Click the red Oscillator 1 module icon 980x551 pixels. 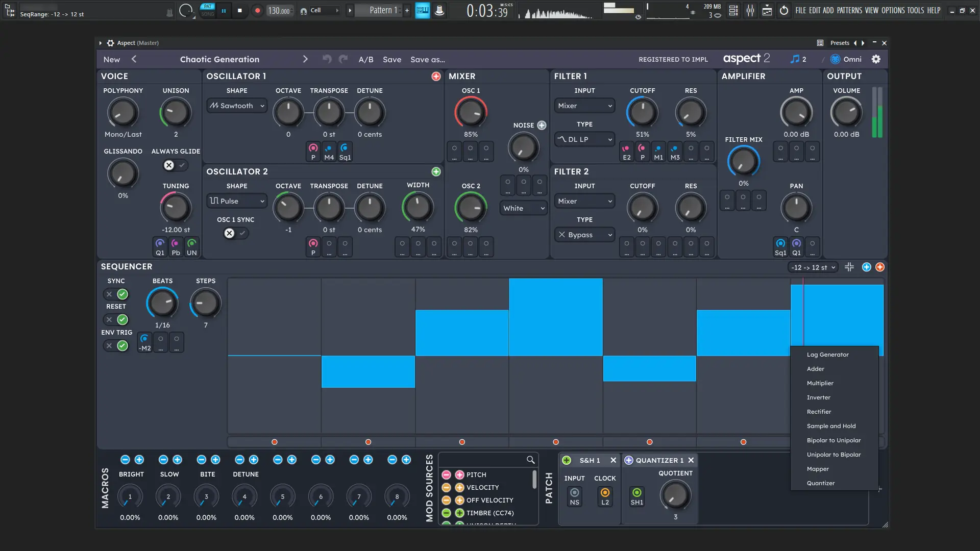436,76
